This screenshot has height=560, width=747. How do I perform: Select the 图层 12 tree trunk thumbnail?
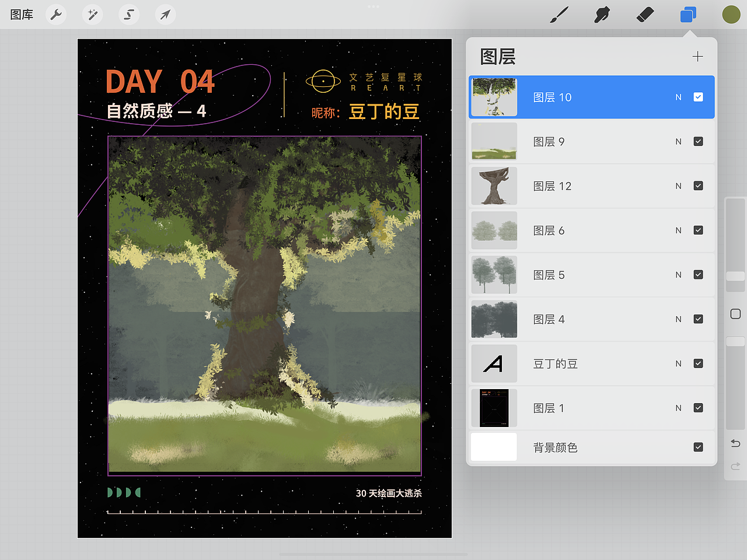(x=494, y=185)
